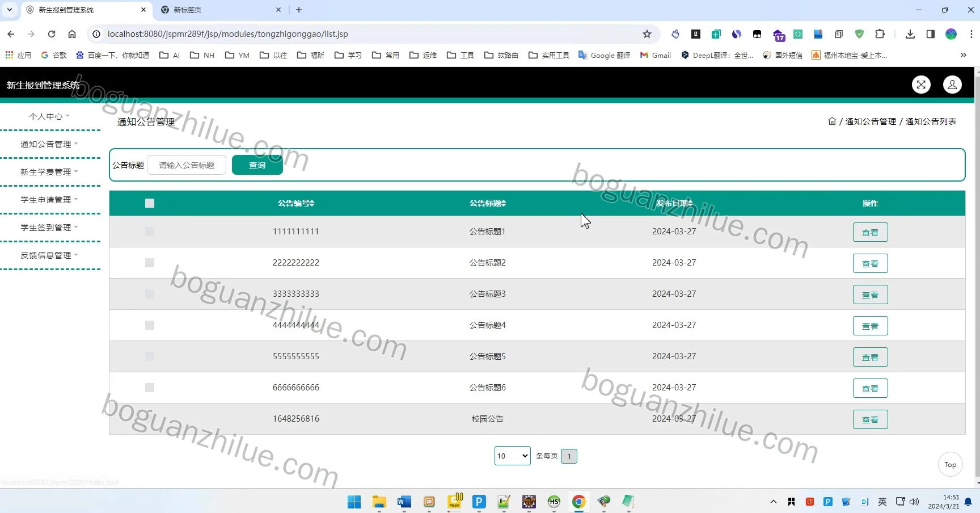The height and width of the screenshot is (513, 980).
Task: Go back with browser back arrow
Action: click(x=11, y=34)
